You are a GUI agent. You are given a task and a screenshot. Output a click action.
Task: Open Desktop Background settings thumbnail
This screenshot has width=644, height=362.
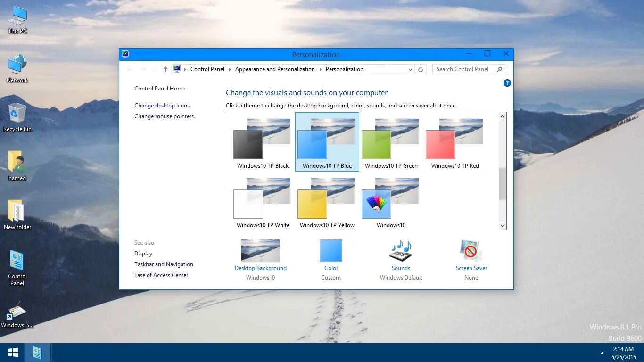[x=260, y=251]
